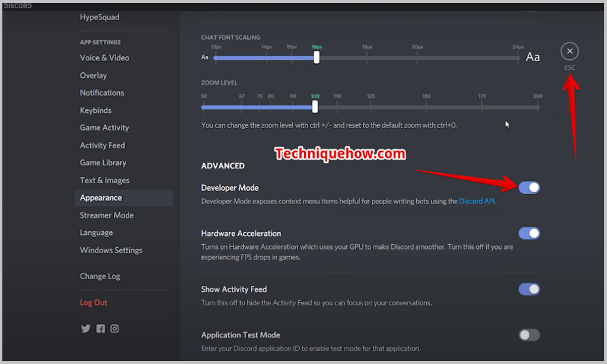Click the APP SETTINGS header

point(100,42)
